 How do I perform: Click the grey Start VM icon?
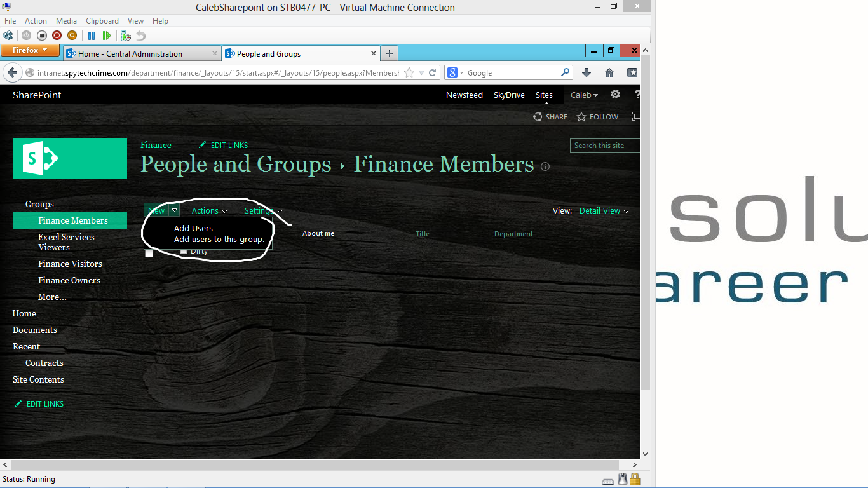[26, 36]
